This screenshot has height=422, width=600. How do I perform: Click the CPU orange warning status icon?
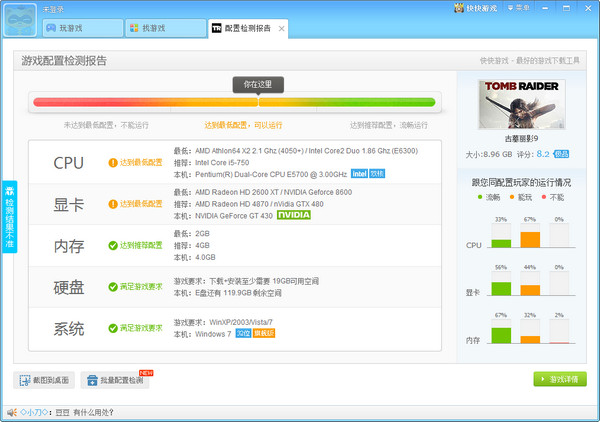113,163
